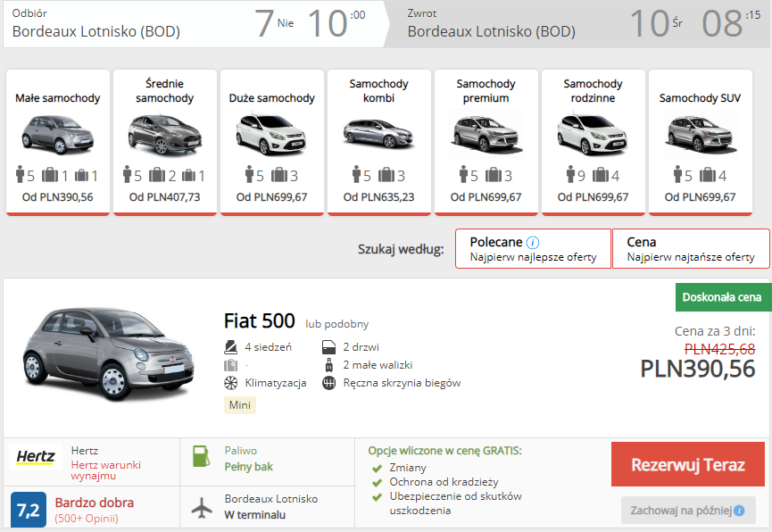This screenshot has width=772, height=532.
Task: Click checkmark next to Zmiany
Action: (x=378, y=468)
